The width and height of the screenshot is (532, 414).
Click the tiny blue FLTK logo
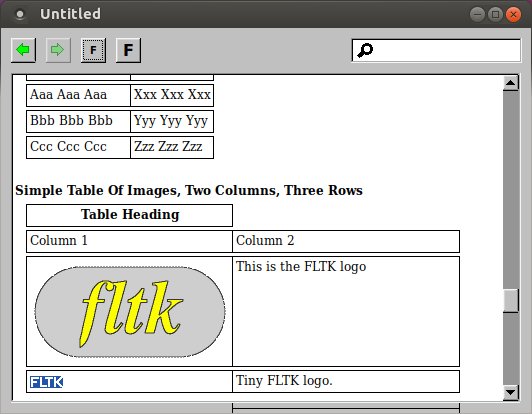pos(46,382)
